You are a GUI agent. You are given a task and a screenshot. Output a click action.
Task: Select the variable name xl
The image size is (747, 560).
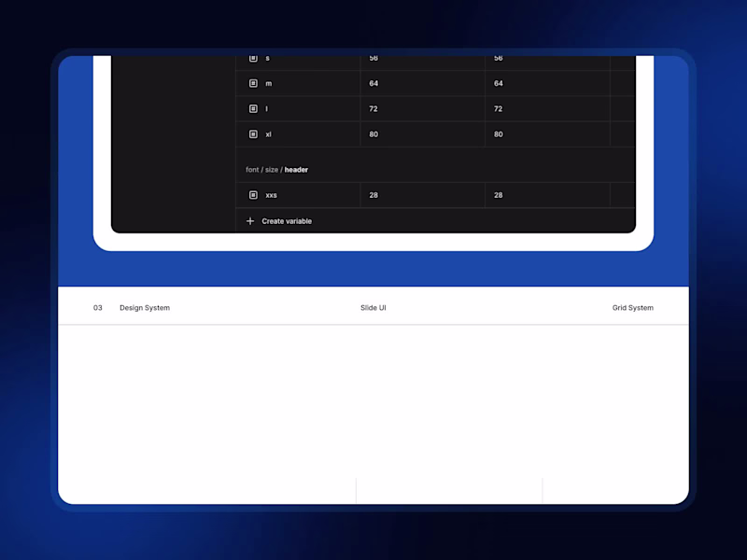[269, 134]
